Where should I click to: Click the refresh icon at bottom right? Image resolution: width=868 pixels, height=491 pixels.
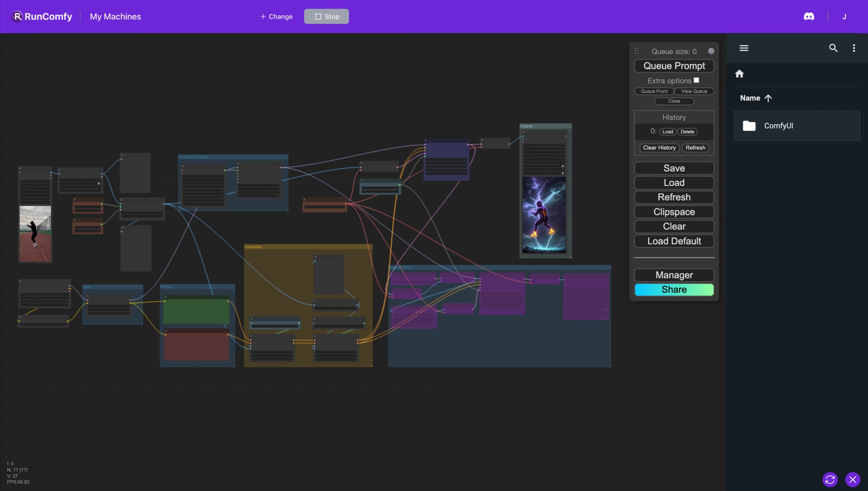pos(830,480)
